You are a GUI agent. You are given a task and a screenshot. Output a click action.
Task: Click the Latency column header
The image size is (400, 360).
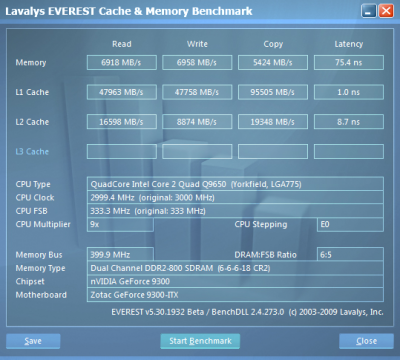pos(349,44)
